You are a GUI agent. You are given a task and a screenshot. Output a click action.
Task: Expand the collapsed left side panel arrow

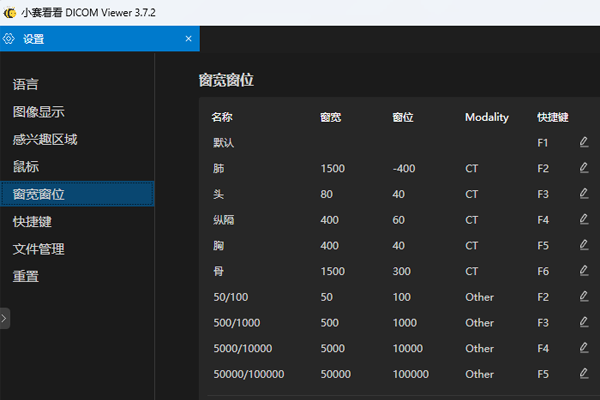[x=4, y=318]
